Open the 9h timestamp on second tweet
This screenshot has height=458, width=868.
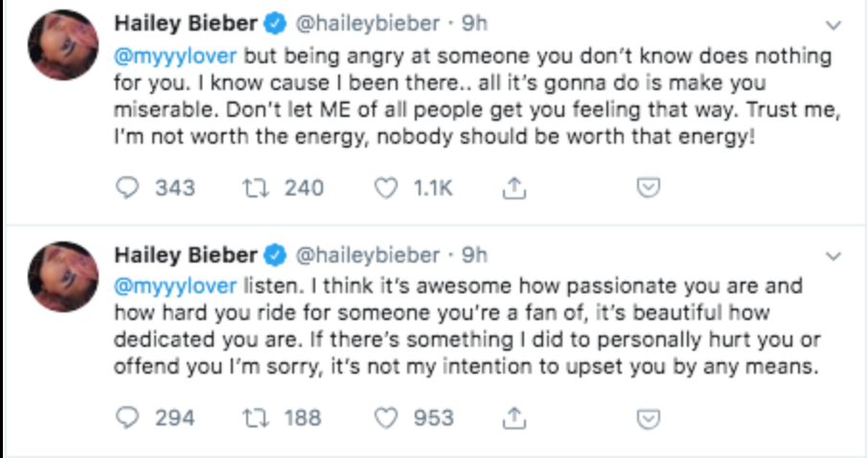pyautogui.click(x=473, y=254)
